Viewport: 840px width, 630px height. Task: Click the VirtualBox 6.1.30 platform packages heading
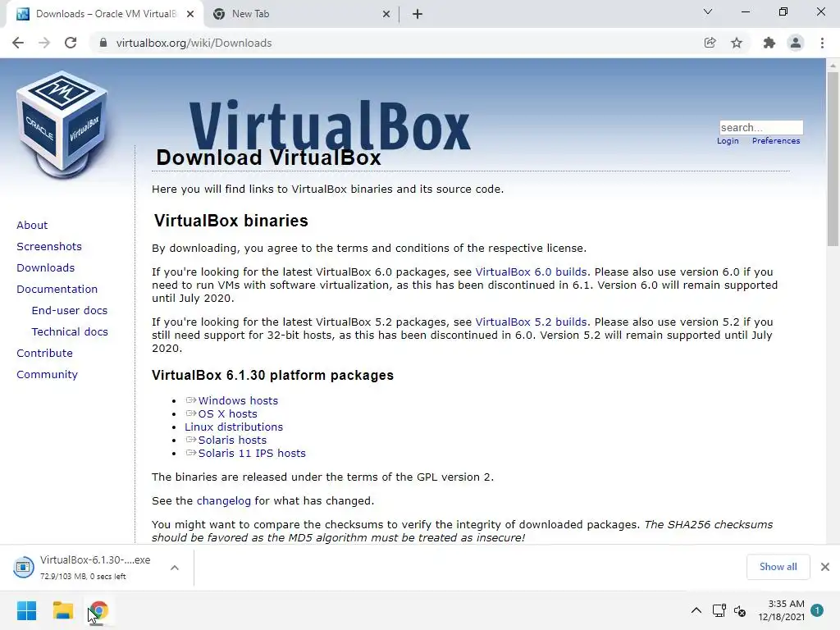point(272,375)
